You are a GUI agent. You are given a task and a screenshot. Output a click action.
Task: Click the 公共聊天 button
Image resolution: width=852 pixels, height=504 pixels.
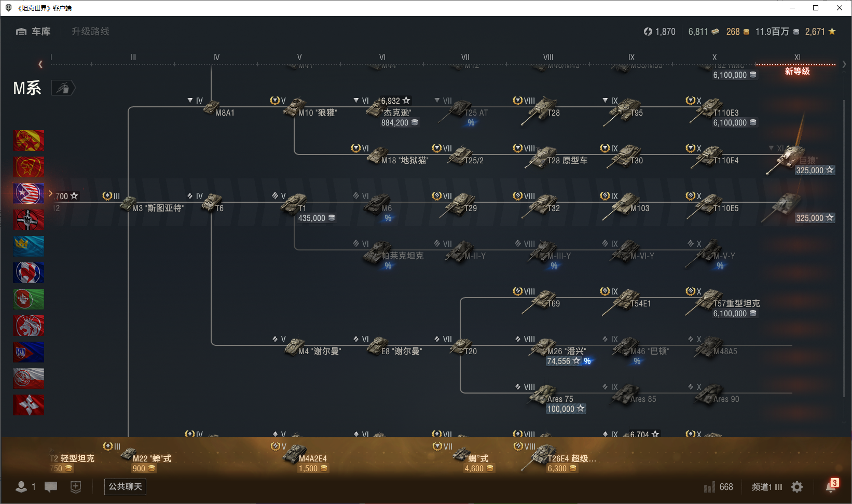[125, 487]
